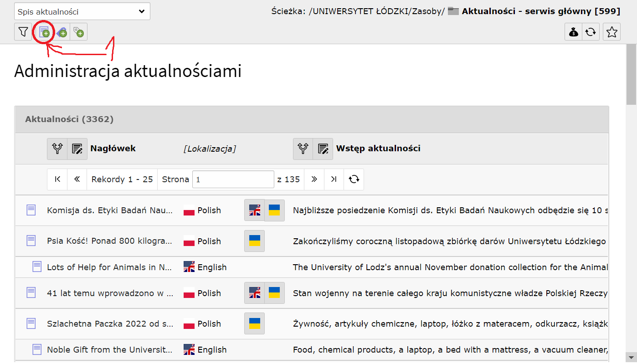The height and width of the screenshot is (364, 637).
Task: Edit the Nagłówek column for all records
Action: (x=77, y=149)
